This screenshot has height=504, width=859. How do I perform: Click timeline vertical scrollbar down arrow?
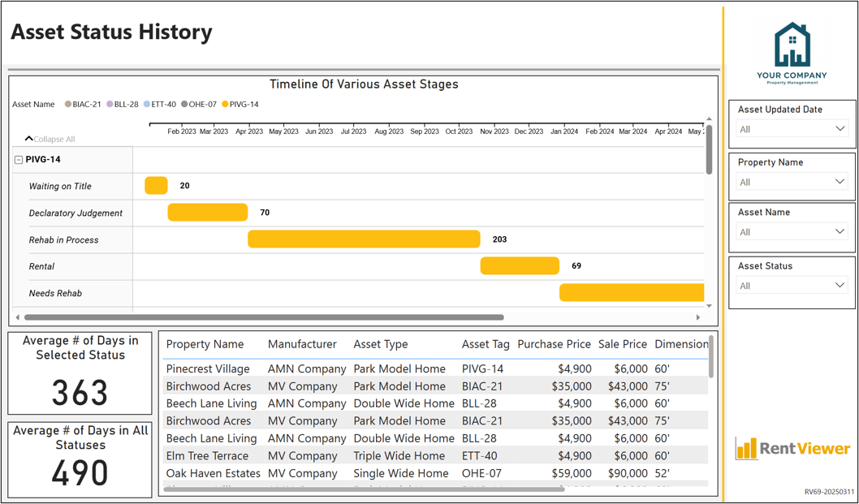pyautogui.click(x=710, y=306)
